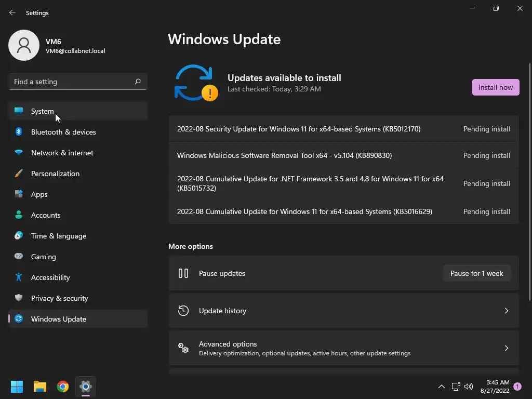This screenshot has height=399, width=532.
Task: Click the Accessibility sidebar label
Action: pyautogui.click(x=50, y=277)
